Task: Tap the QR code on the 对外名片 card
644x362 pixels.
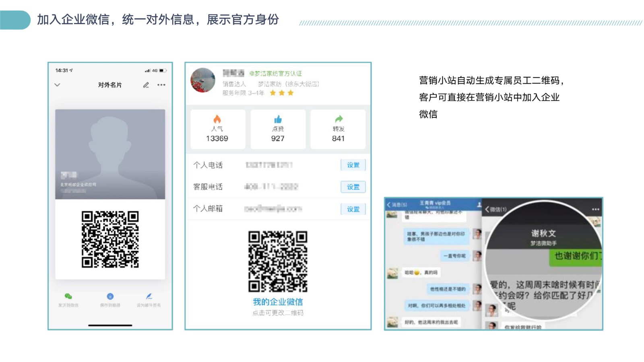Action: [x=110, y=239]
